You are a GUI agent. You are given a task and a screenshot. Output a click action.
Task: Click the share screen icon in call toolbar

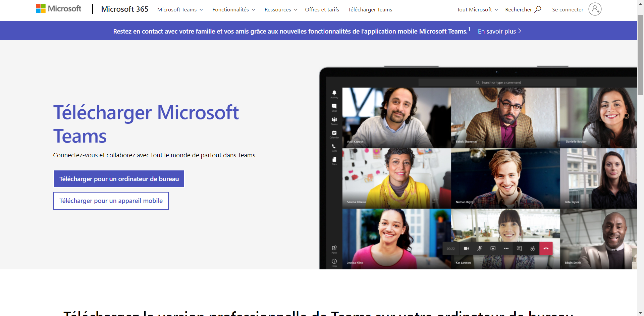pyautogui.click(x=493, y=249)
